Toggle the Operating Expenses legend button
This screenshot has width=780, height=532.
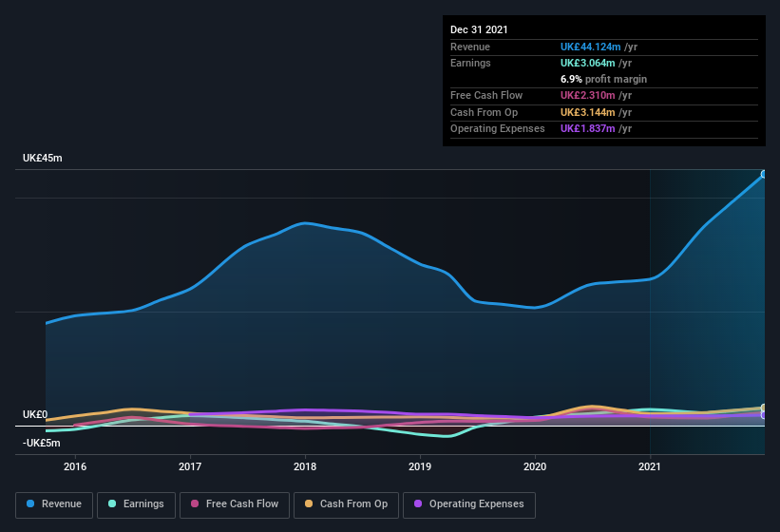pyautogui.click(x=469, y=504)
